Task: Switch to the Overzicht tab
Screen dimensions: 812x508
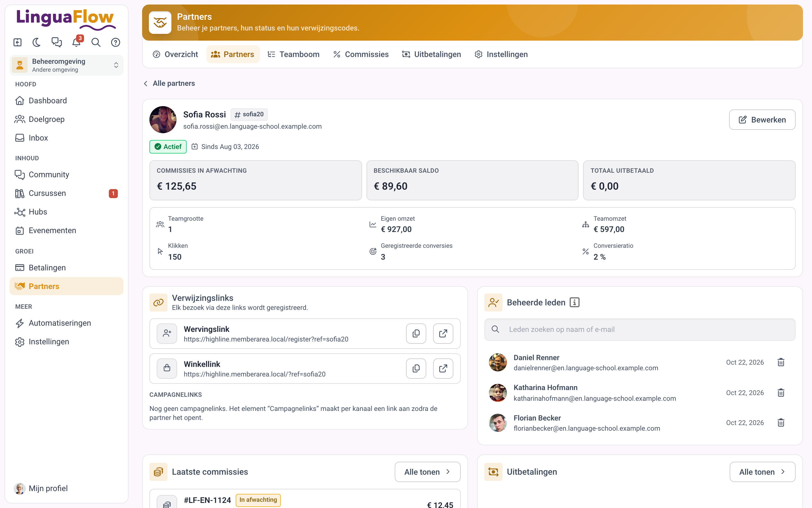Action: coord(175,54)
